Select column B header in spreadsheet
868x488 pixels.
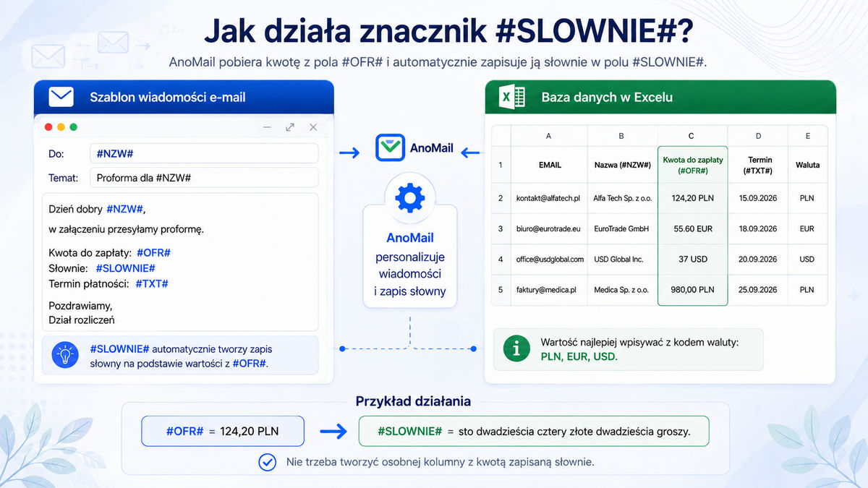tap(622, 136)
